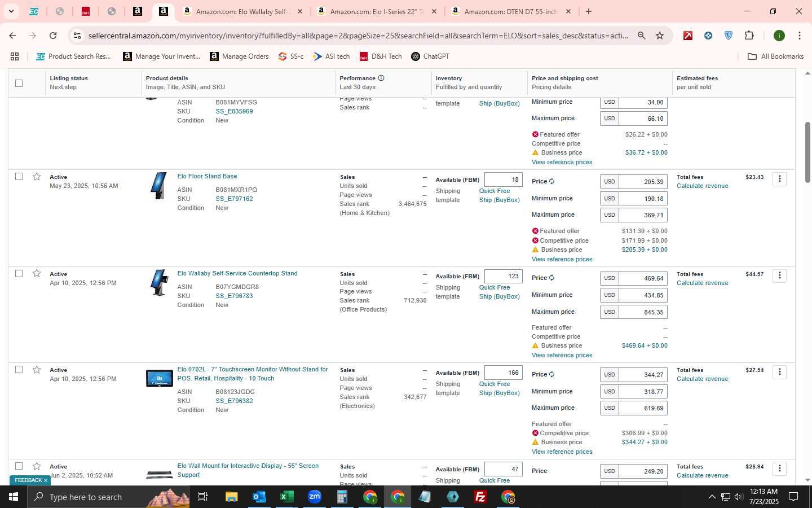The image size is (812, 508).
Task: Open Outlook from taskbar
Action: [x=259, y=497]
